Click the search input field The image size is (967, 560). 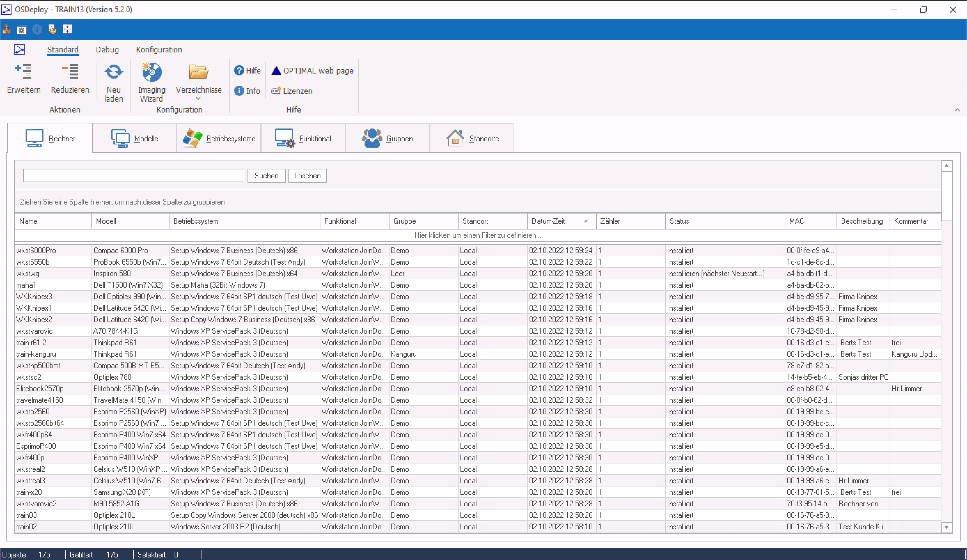coord(133,175)
